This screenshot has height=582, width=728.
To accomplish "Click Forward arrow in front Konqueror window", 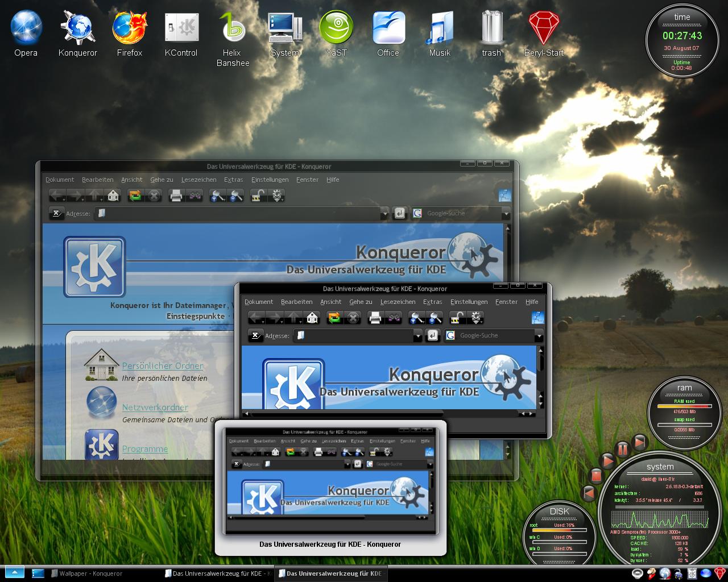I will click(x=275, y=318).
